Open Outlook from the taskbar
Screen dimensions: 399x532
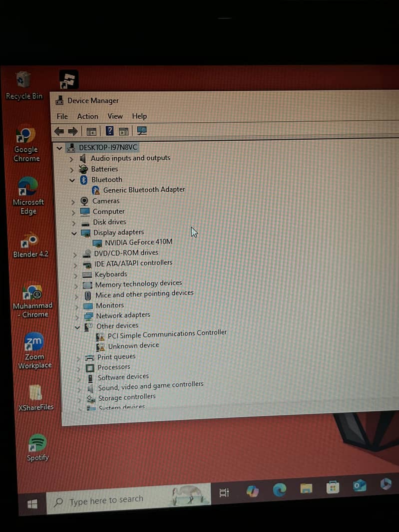pyautogui.click(x=359, y=486)
